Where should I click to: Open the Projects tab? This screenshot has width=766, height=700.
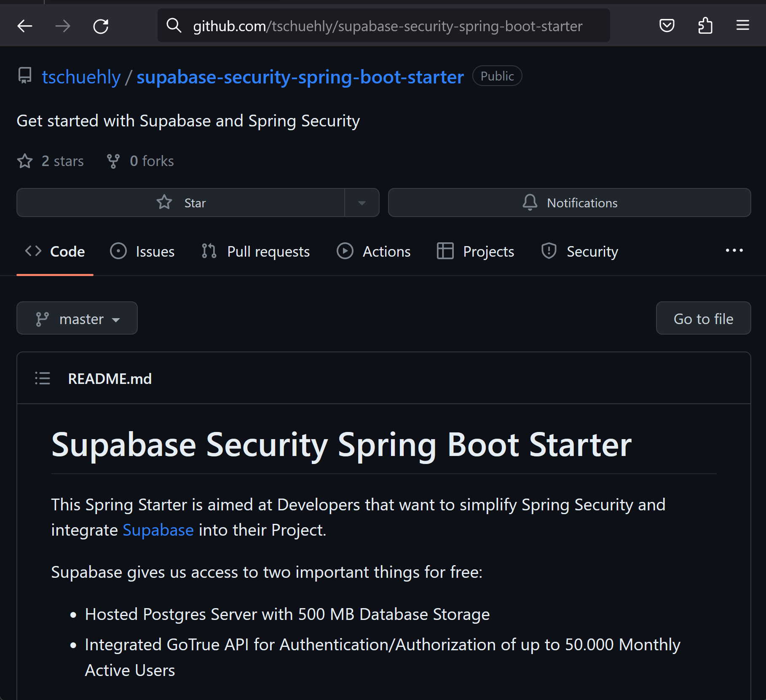(x=476, y=252)
